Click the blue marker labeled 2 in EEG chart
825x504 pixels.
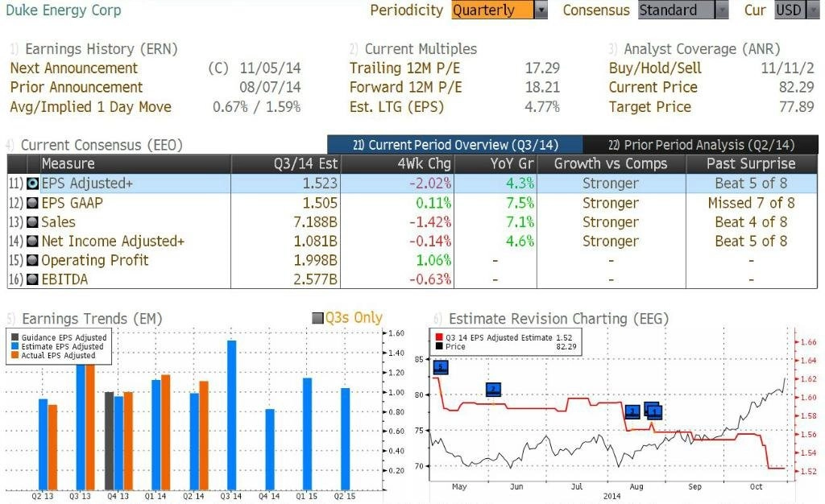coord(493,390)
